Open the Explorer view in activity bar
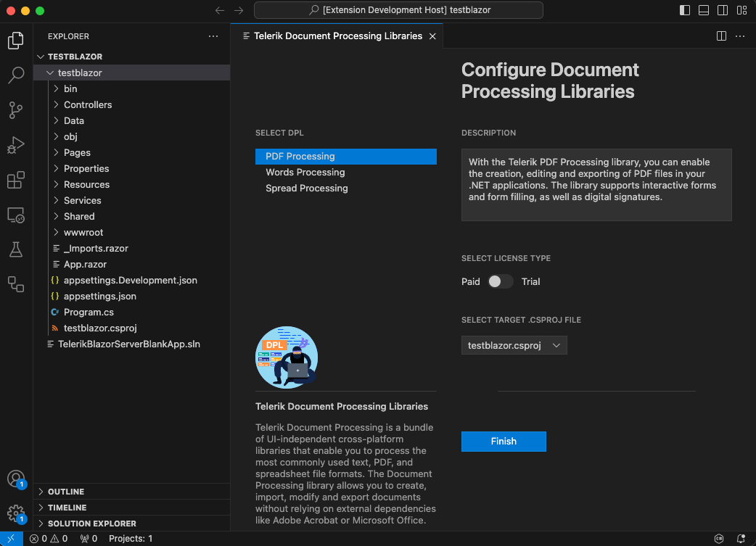This screenshot has width=756, height=546. pos(16,41)
